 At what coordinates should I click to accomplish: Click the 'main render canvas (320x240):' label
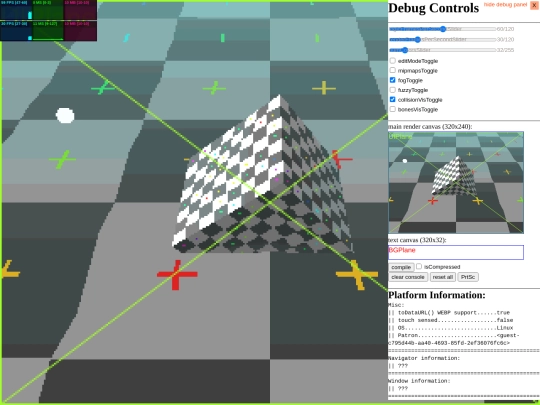(430, 126)
